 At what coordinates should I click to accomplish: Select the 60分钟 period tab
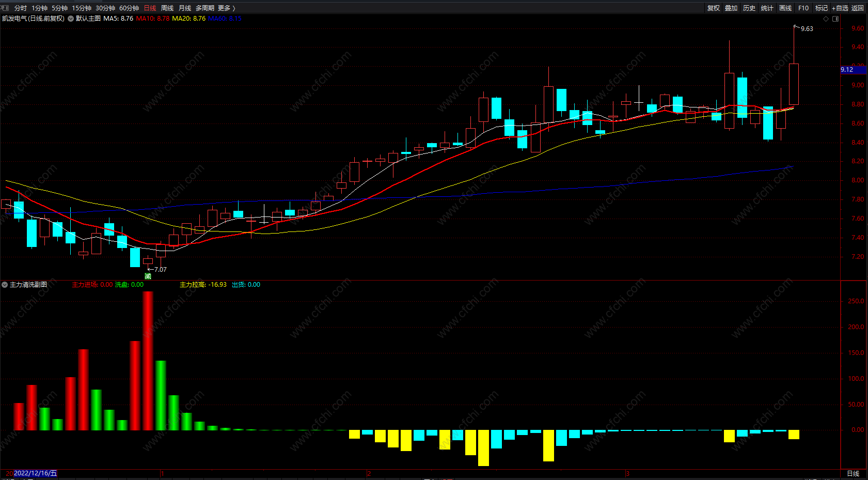129,8
